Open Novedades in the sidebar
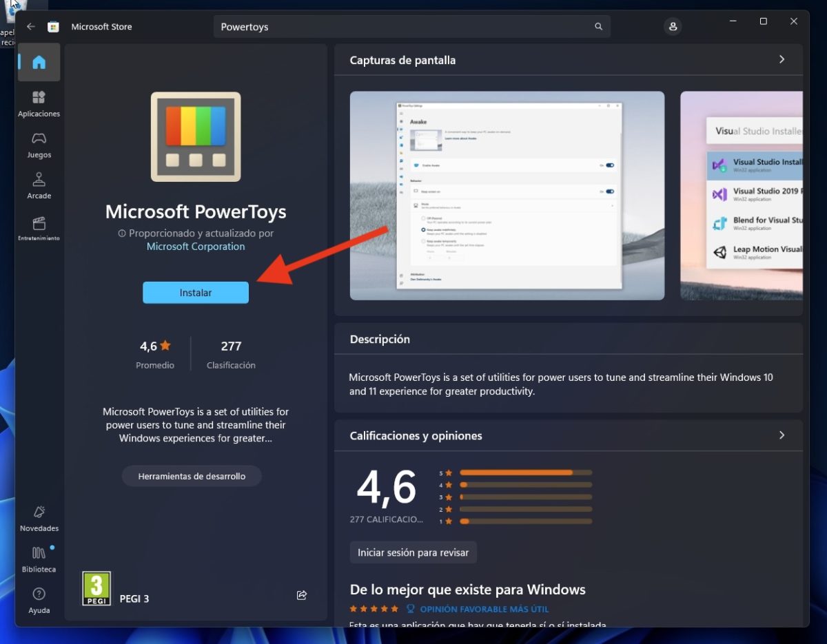The height and width of the screenshot is (644, 827). [39, 519]
